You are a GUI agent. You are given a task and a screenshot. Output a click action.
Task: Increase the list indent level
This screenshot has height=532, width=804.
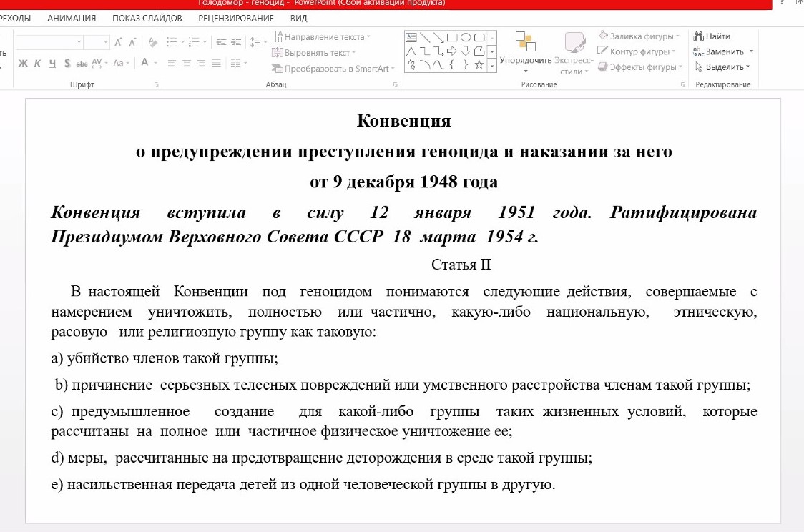click(x=236, y=42)
